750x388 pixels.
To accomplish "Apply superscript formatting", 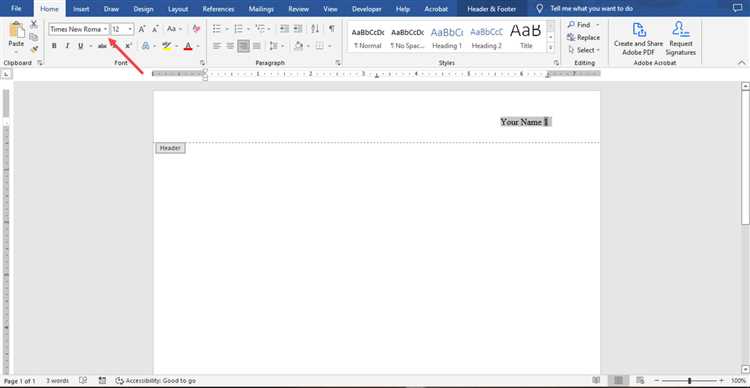I will 128,46.
